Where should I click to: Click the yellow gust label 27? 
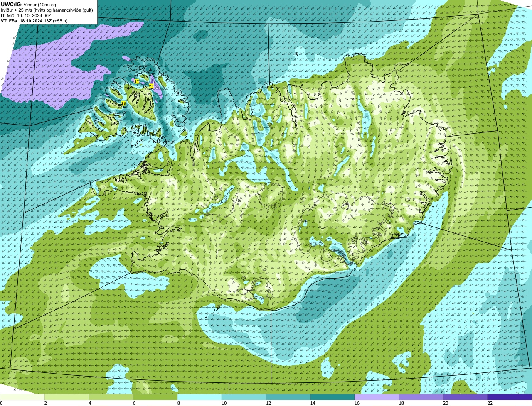coord(137,81)
